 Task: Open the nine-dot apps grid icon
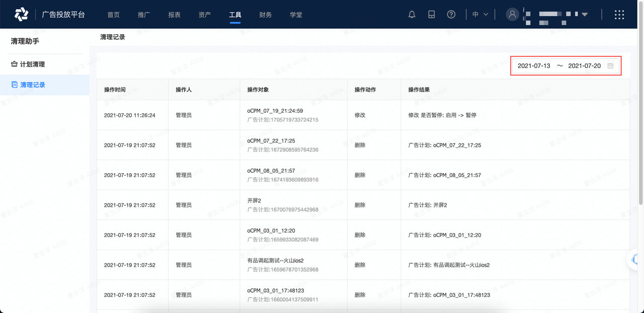[619, 15]
